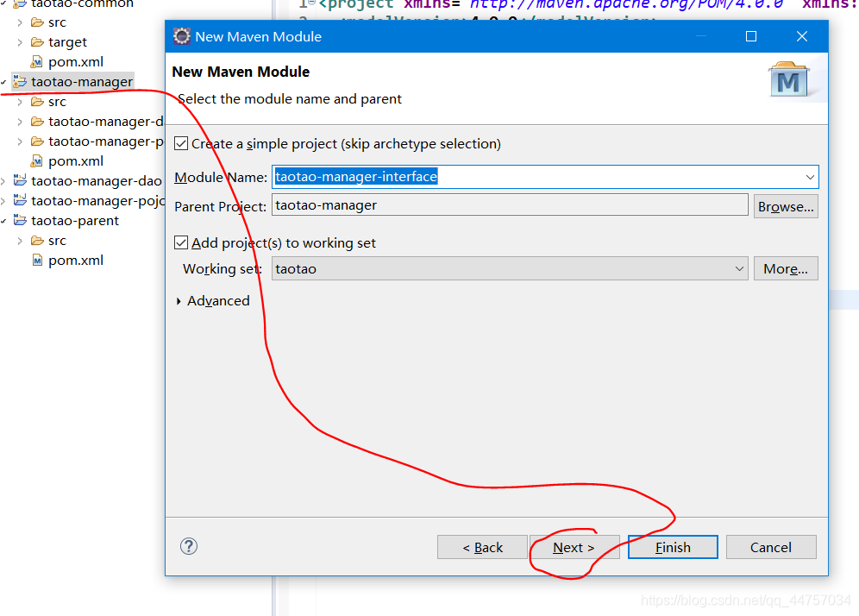
Task: Click taotao-manager project icon
Action: 20,81
